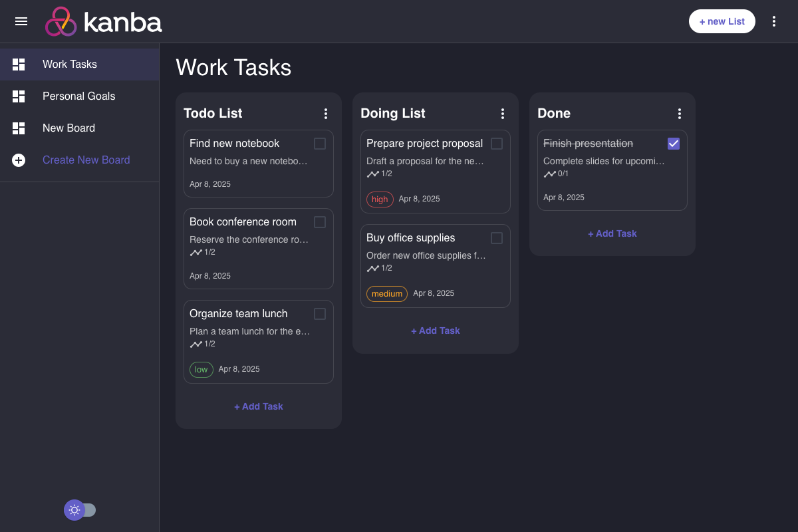Check the Book conference room task

(320, 222)
